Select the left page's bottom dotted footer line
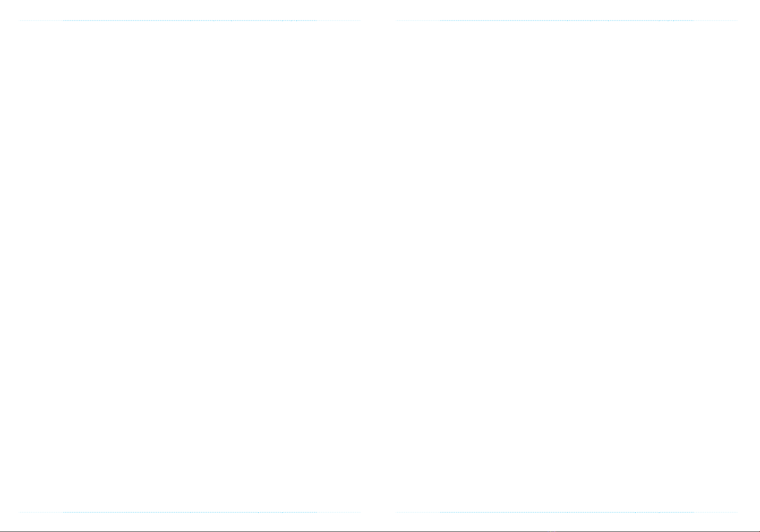 tap(190, 512)
